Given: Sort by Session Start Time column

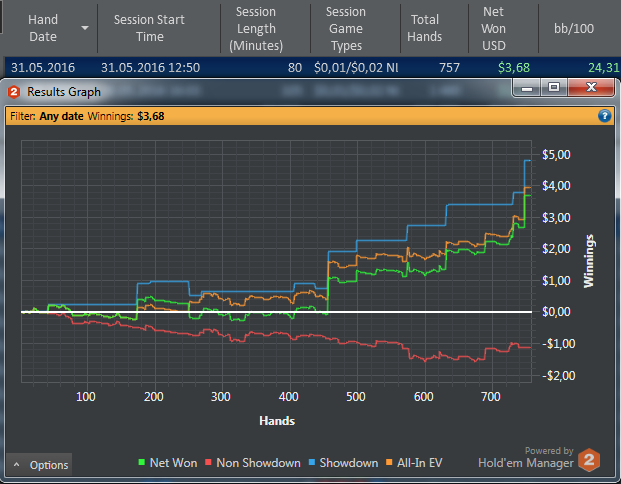Looking at the screenshot, I should 149,28.
